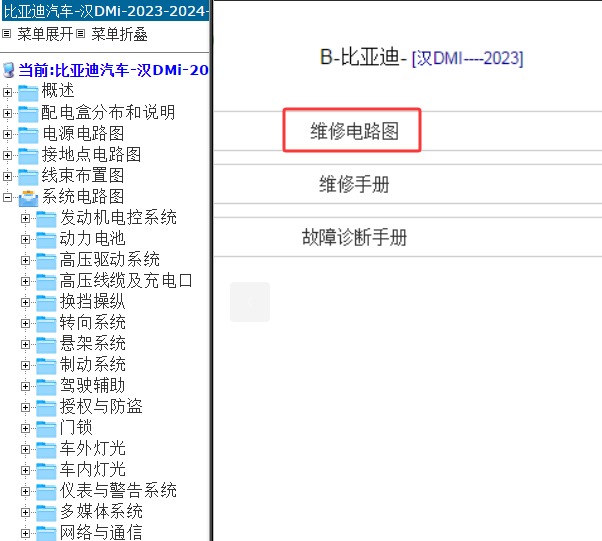Select the 系统电路图 tree label

[83, 196]
